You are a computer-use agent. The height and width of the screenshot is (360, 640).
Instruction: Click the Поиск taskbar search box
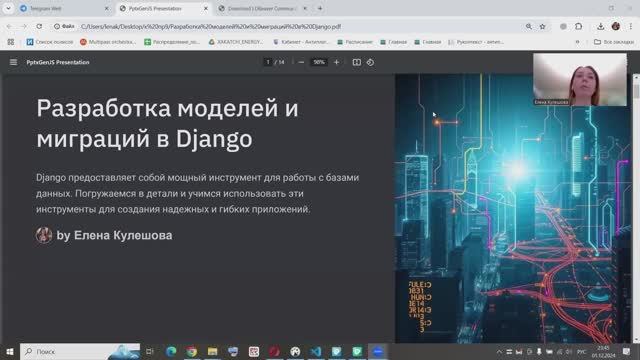tap(80, 351)
